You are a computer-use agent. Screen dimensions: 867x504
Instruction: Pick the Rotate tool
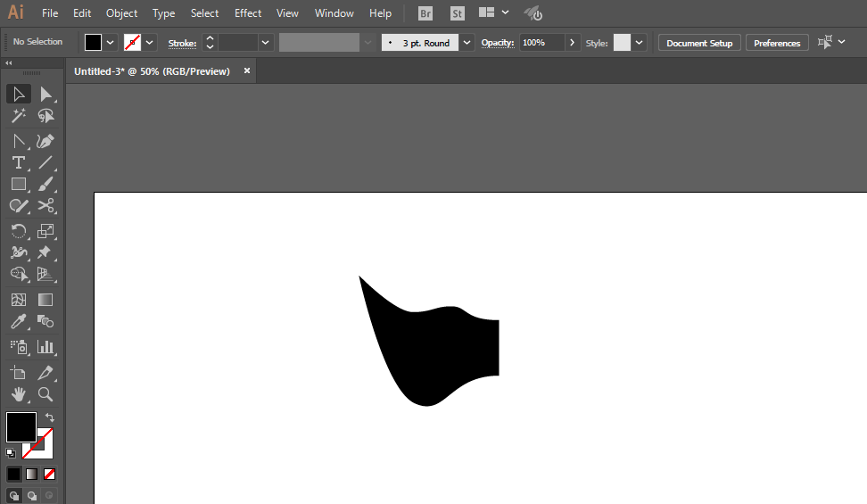click(18, 231)
